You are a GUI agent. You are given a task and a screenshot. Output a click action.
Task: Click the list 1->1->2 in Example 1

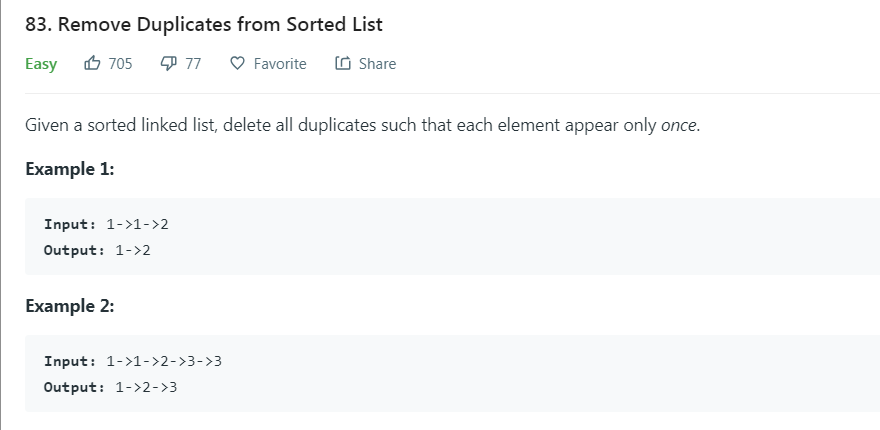137,224
